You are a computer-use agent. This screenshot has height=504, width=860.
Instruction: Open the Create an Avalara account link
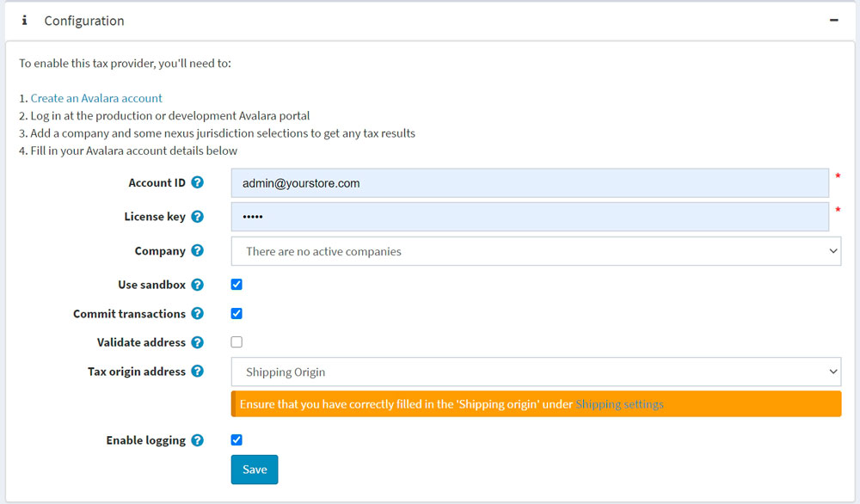96,98
